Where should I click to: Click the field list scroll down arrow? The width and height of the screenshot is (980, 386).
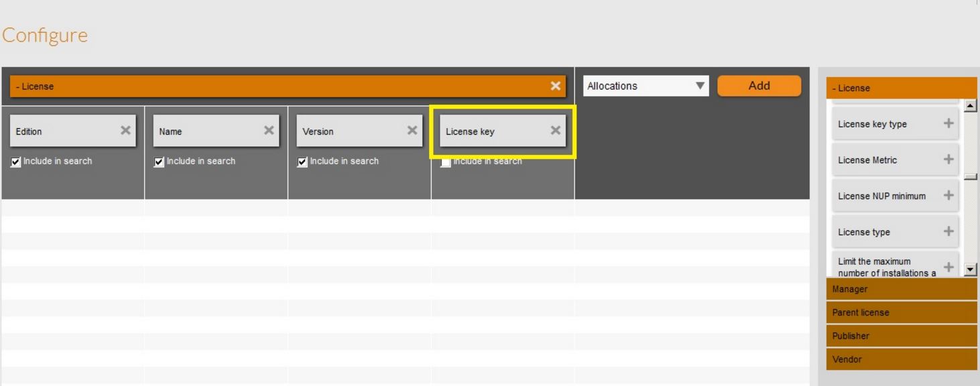(x=970, y=270)
